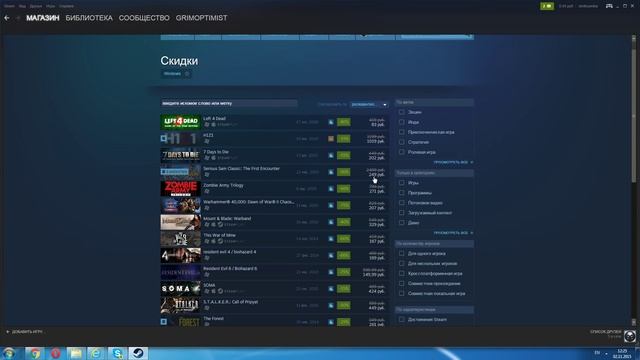Open Windows Start menu orb
640x360 pixels.
pos(9,353)
